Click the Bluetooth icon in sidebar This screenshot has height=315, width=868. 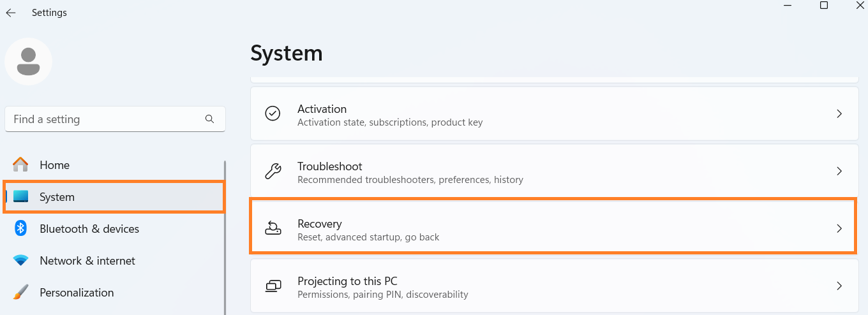click(x=21, y=229)
